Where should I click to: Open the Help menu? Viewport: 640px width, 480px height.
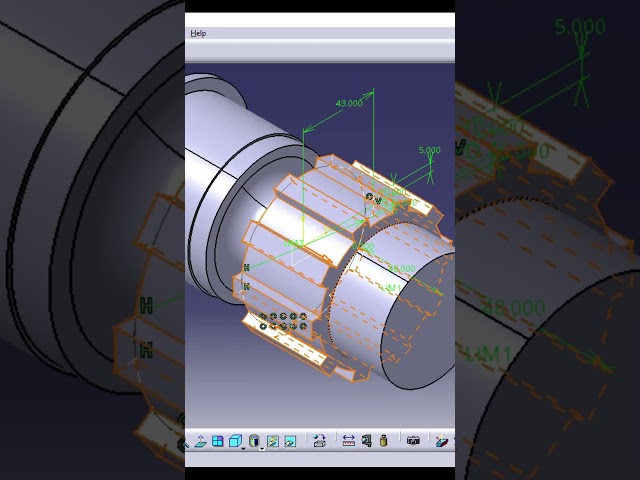tap(198, 33)
